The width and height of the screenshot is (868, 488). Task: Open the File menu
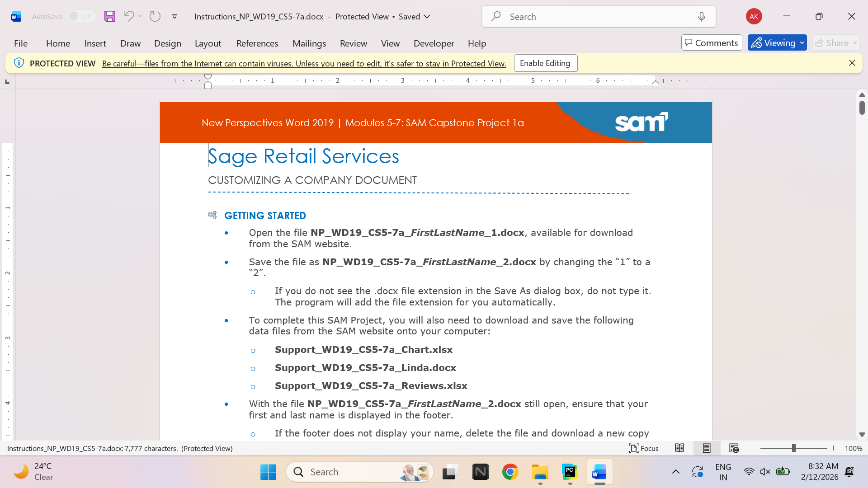[x=21, y=43]
